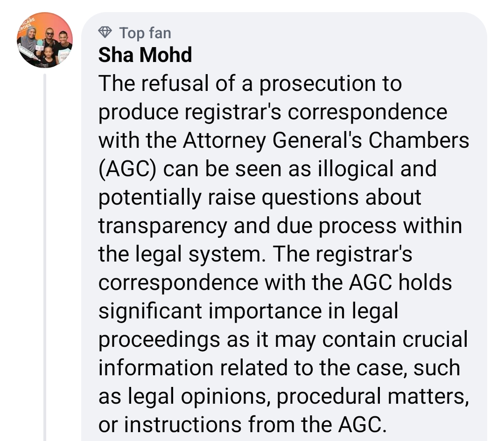
Task: Click the vertical reply thread line
Action: click(45, 257)
